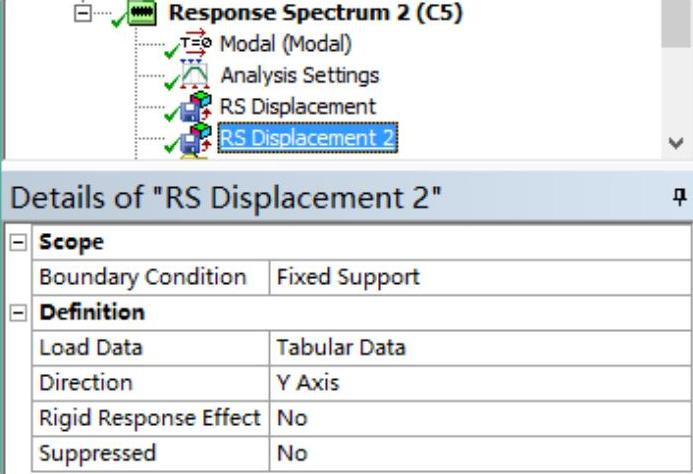Toggle the Rigid Response Effect value
This screenshot has height=474, width=693.
(291, 418)
